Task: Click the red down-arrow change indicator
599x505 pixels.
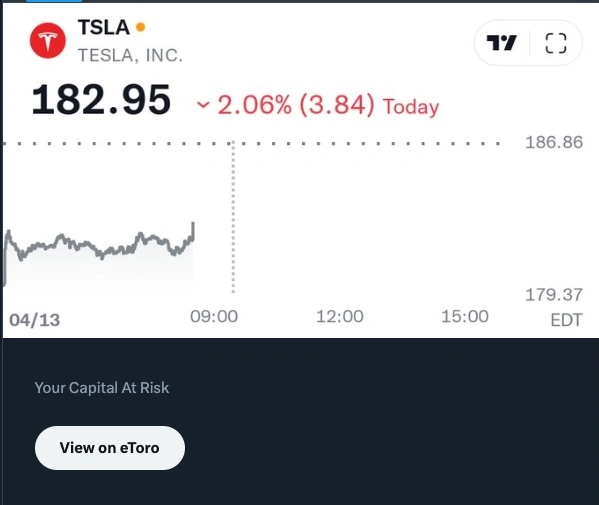Action: [x=203, y=104]
